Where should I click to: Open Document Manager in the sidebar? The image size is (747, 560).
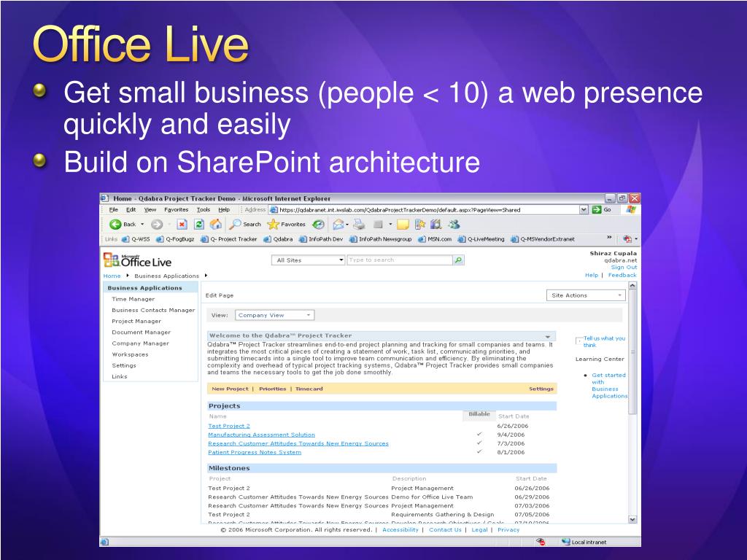[x=141, y=332]
